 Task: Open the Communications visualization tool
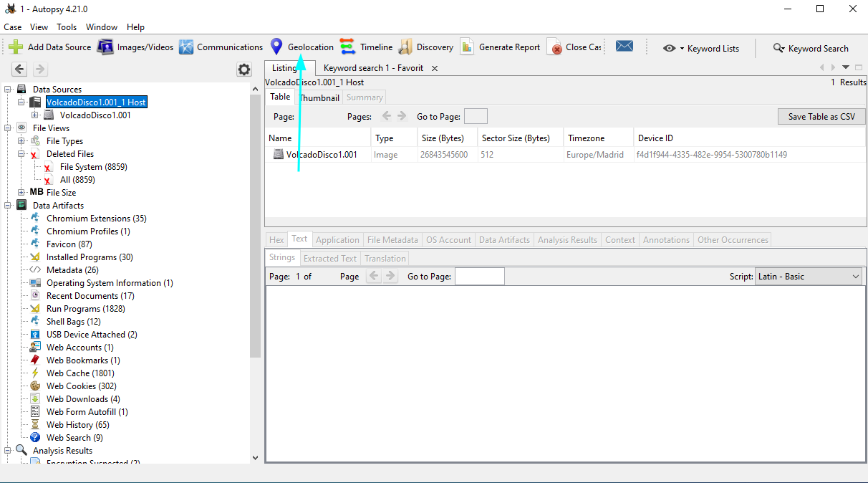(221, 47)
